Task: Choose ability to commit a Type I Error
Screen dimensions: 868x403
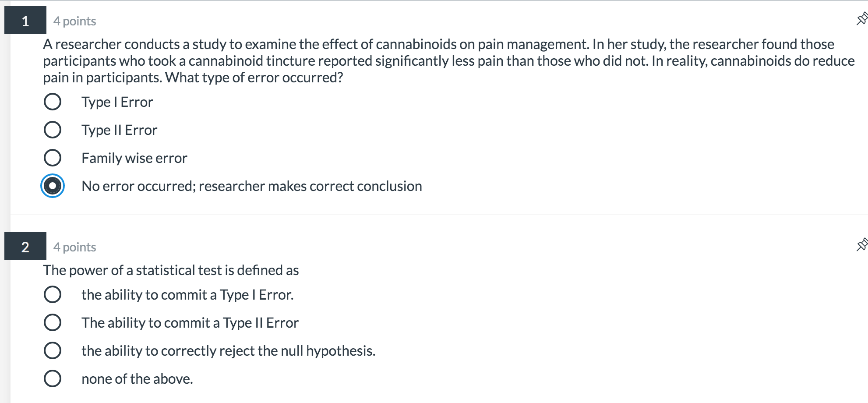Action: (x=53, y=294)
